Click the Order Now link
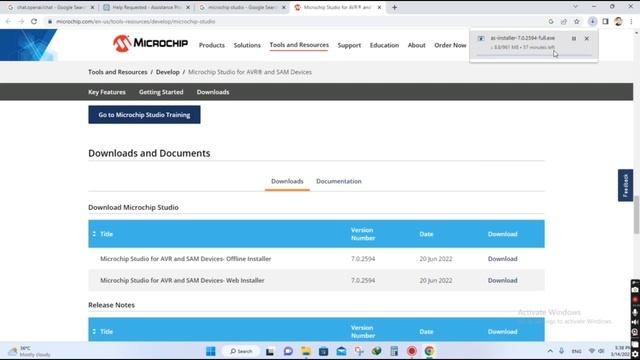640x360 pixels. click(x=450, y=45)
